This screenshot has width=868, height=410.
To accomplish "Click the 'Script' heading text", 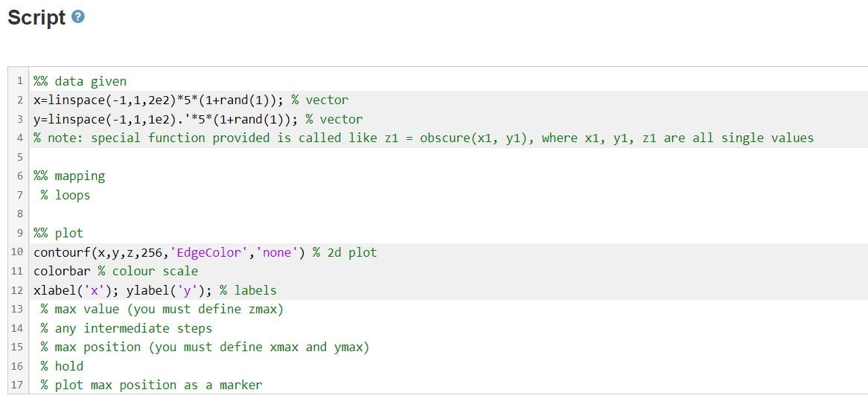I will point(36,18).
